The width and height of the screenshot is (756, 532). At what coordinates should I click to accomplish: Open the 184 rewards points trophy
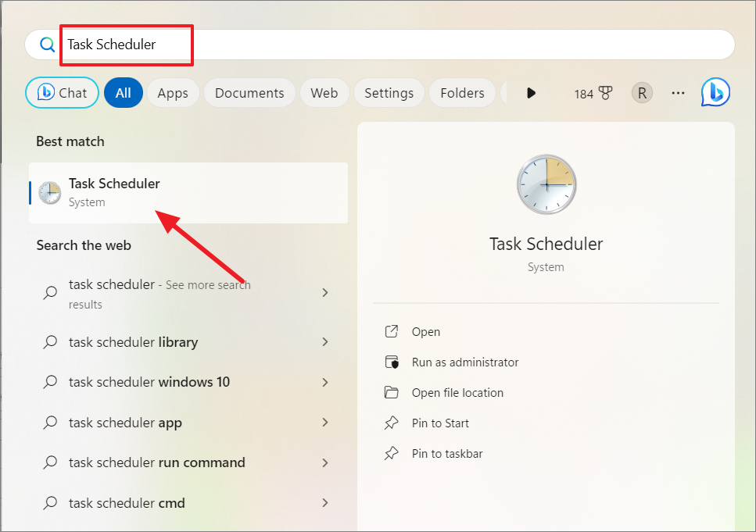point(593,93)
